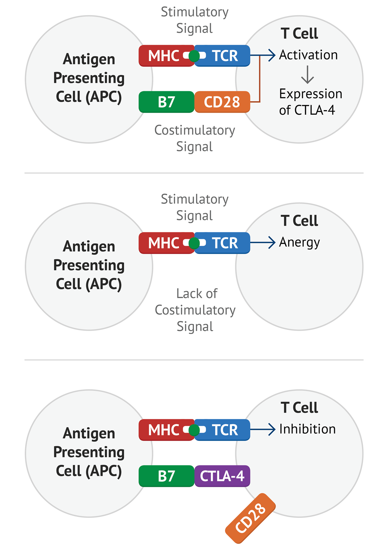Click the middle panel's Antigen Presenting Cell label

click(89, 265)
